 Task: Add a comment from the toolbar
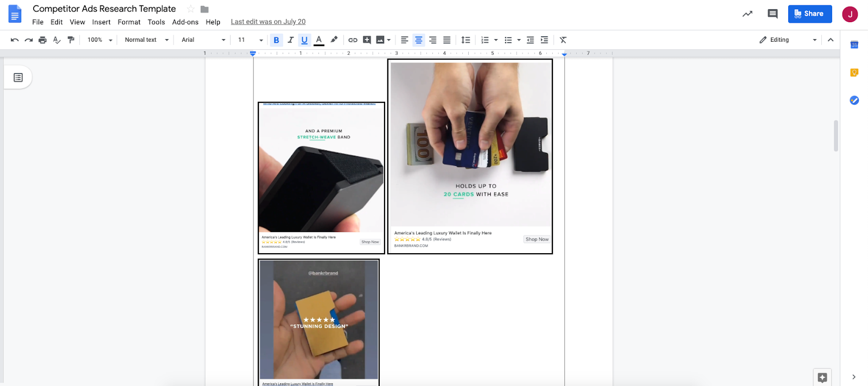367,40
